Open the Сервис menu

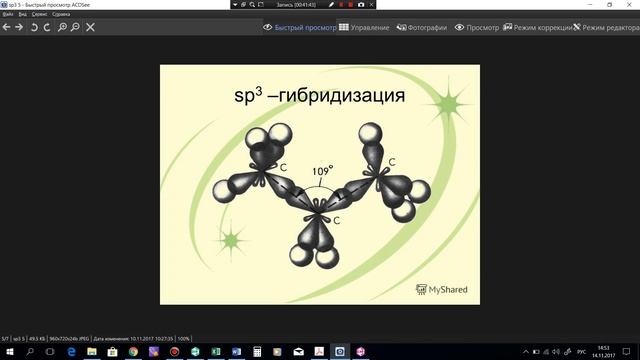pos(40,14)
